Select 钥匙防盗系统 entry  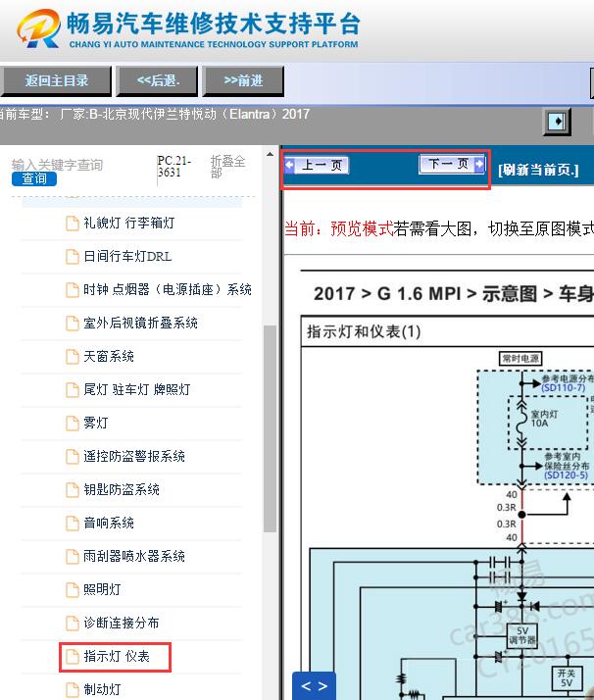tap(122, 490)
